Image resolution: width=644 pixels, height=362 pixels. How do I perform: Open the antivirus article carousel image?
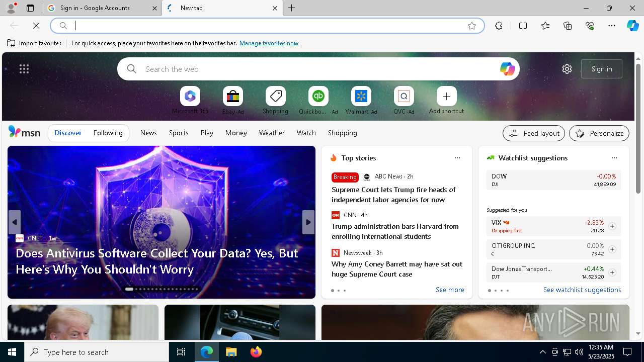162,222
